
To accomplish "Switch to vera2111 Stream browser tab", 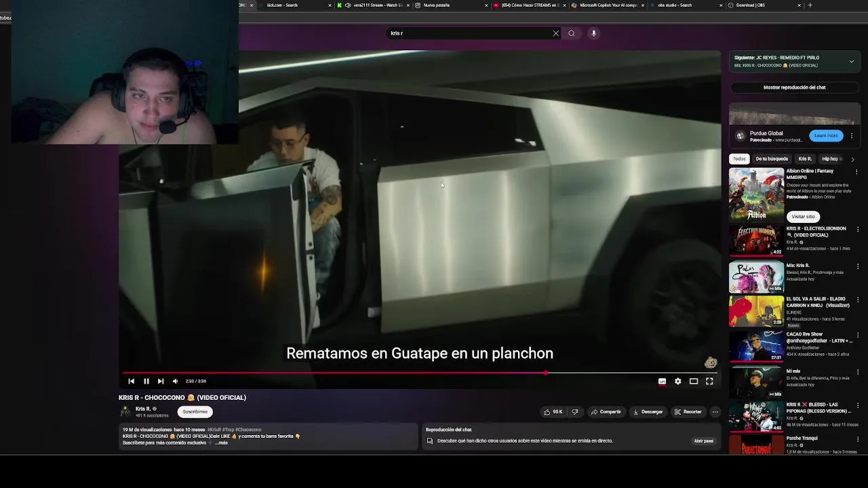I will (x=373, y=5).
